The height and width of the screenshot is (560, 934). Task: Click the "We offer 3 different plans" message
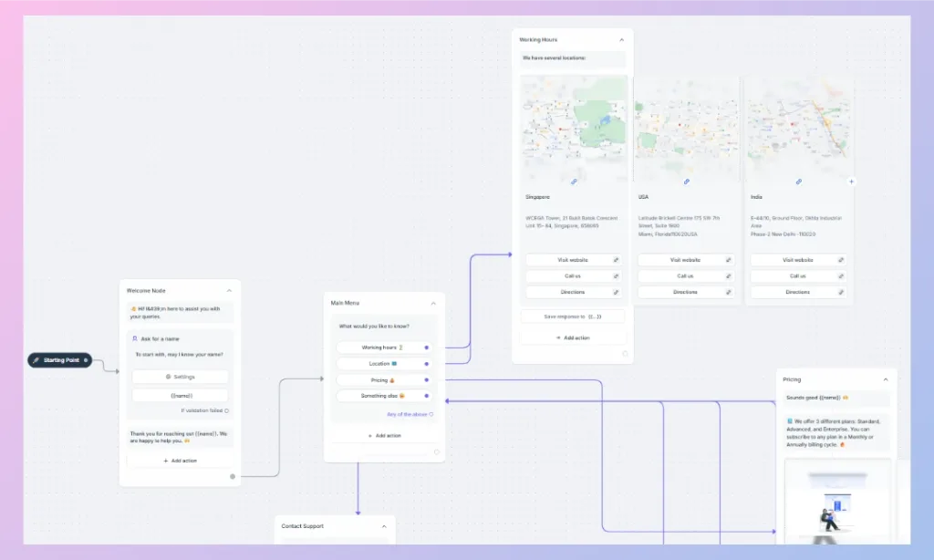pyautogui.click(x=834, y=432)
